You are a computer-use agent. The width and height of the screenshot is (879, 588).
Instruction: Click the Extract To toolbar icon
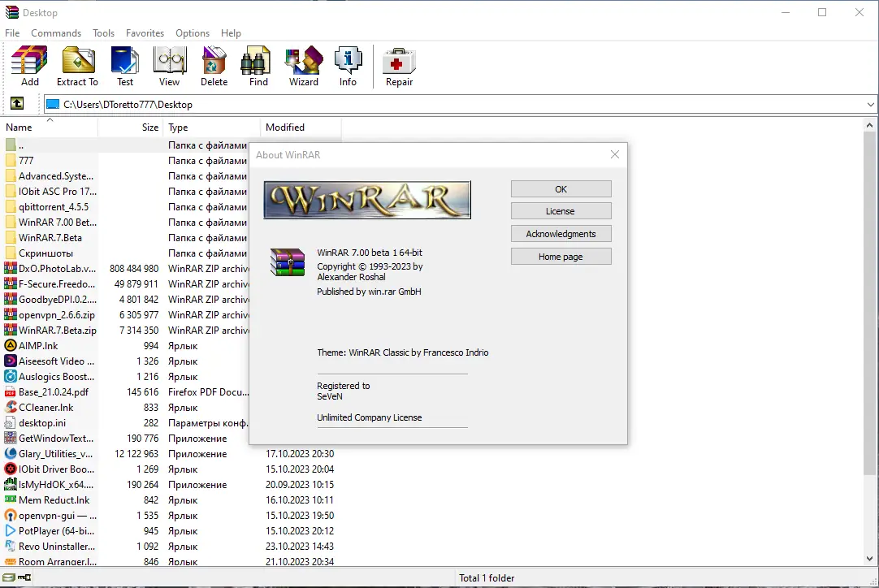coord(77,66)
